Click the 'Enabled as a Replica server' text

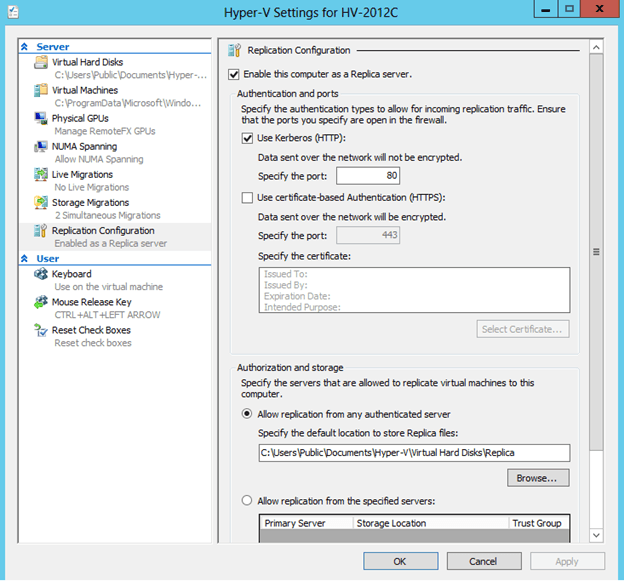tap(111, 243)
